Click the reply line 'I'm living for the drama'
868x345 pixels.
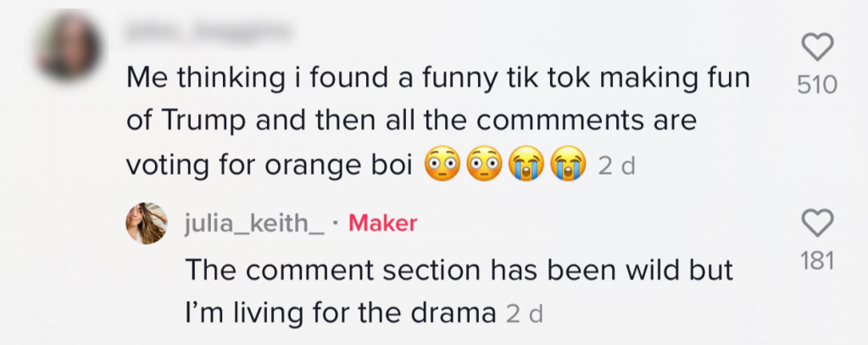pos(341,314)
